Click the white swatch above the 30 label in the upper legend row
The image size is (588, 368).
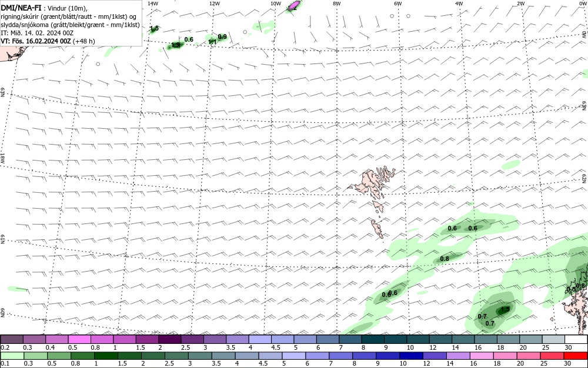coord(576,340)
